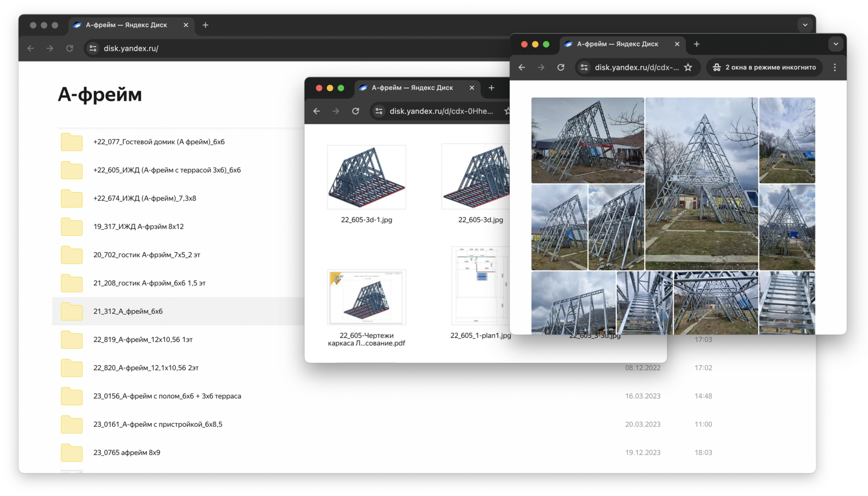The image size is (868, 496).
Task: Click the address bar 'disk.yandex.ru/d/cdx-0Hhe...' in the middle window
Action: pyautogui.click(x=441, y=111)
